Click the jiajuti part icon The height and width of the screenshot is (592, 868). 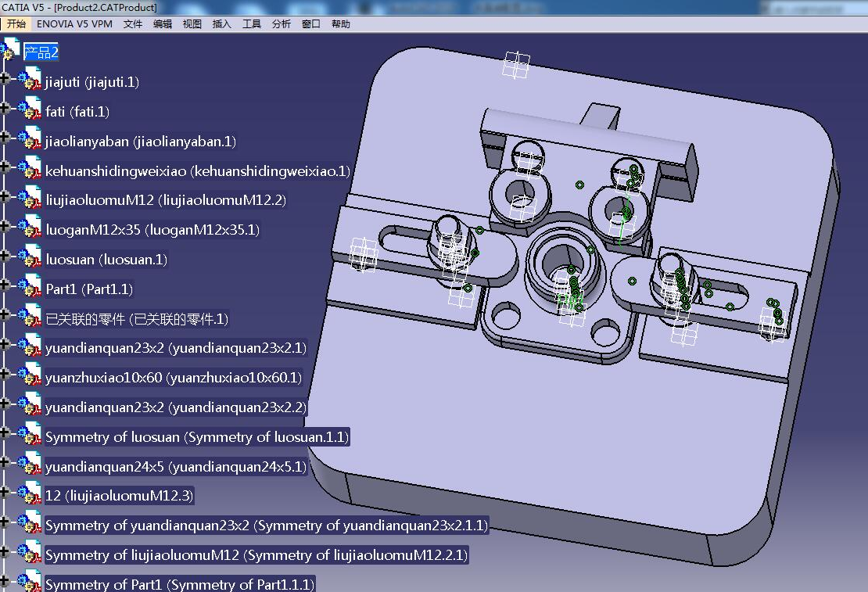(30, 79)
